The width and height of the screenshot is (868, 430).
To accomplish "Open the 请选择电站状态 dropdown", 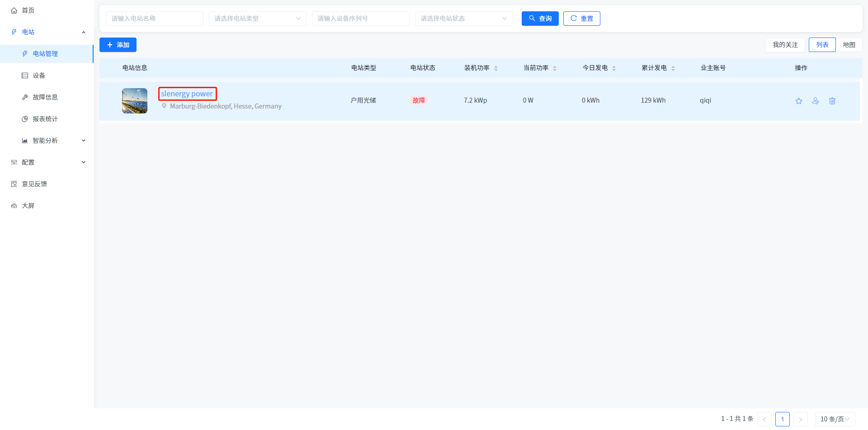I will pos(463,19).
